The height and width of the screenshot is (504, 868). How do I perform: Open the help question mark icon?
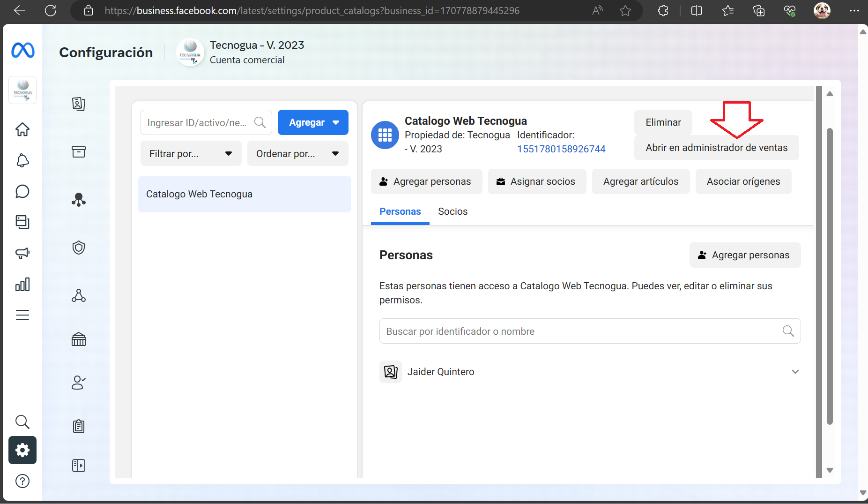point(22,481)
